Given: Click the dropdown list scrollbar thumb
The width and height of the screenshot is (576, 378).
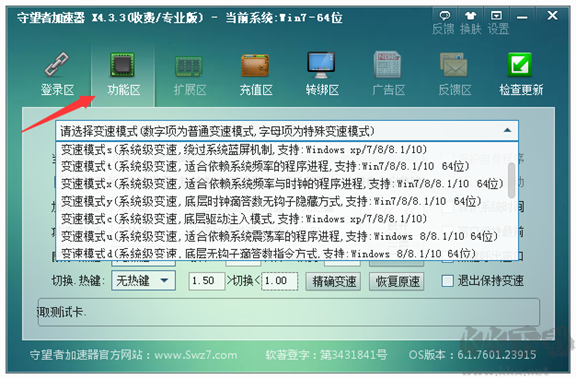Looking at the screenshot, I should [x=511, y=180].
